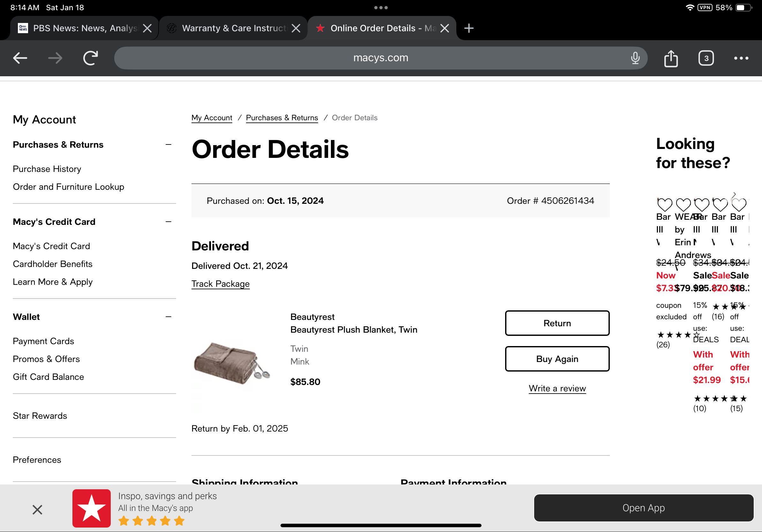The image size is (762, 532).
Task: Collapse the Purchases & Returns section
Action: click(x=168, y=144)
